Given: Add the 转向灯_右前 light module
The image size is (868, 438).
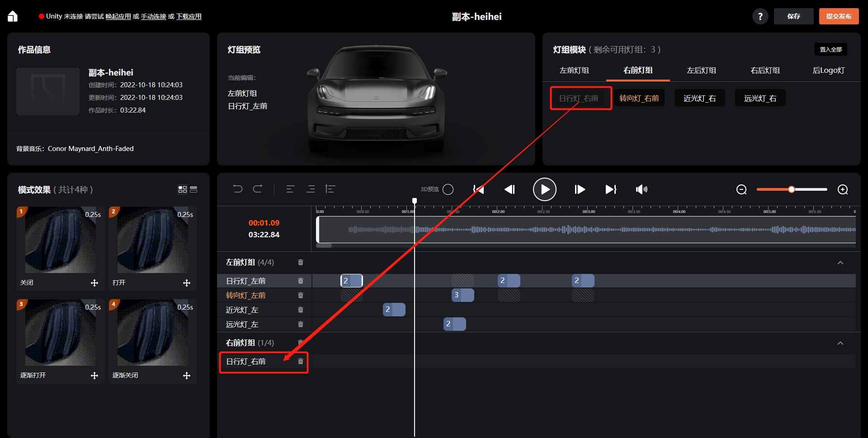Looking at the screenshot, I should (639, 98).
